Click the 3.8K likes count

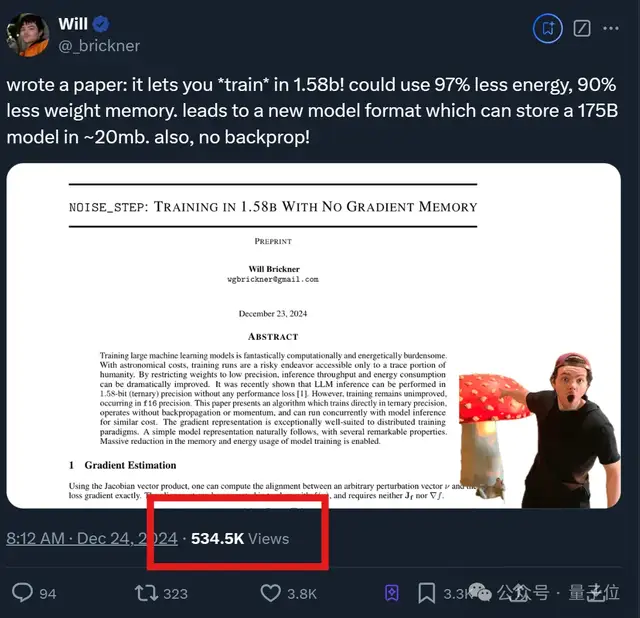point(302,594)
